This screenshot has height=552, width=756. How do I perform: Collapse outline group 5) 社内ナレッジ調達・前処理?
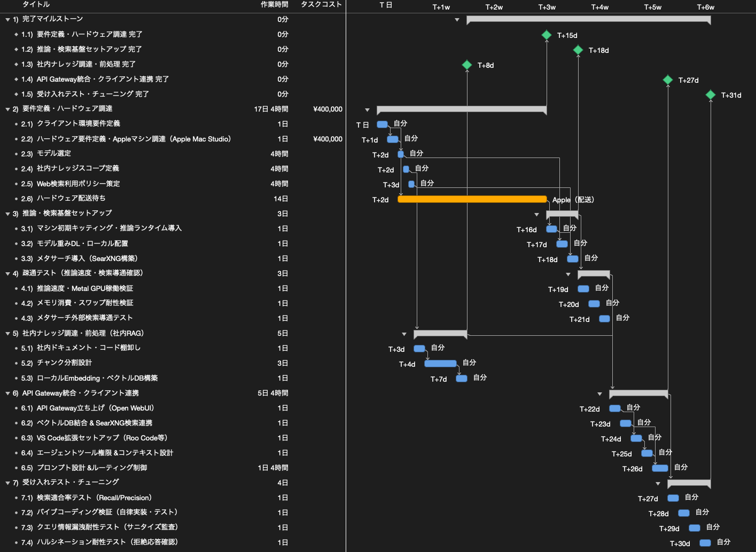click(7, 334)
